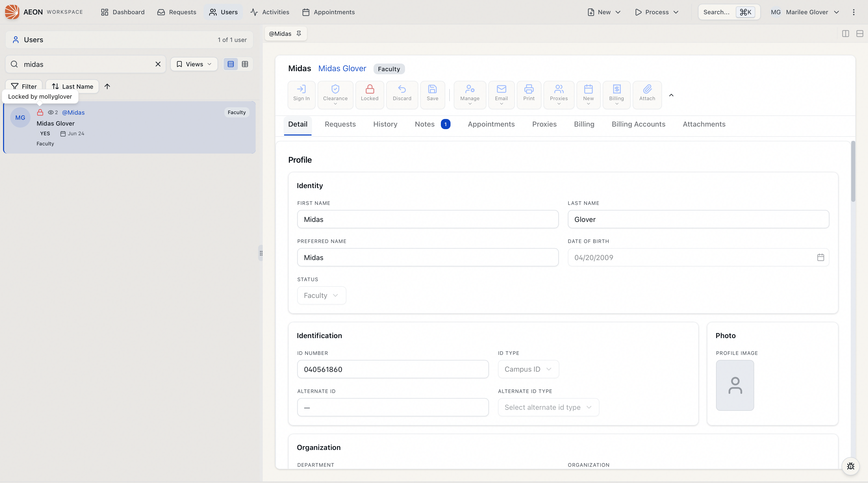
Task: Open the date of birth calendar picker
Action: pyautogui.click(x=820, y=257)
